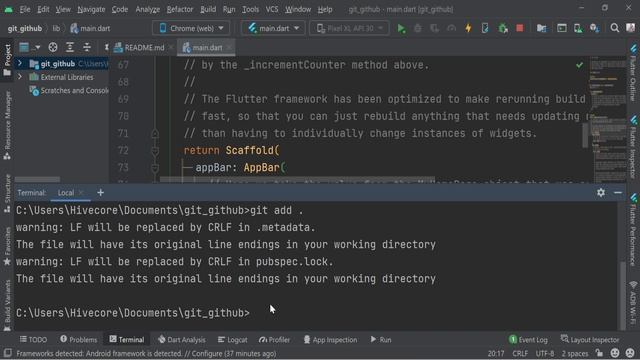This screenshot has width=640, height=360.
Task: Open the Project tool window sidebar button
Action: 7,60
